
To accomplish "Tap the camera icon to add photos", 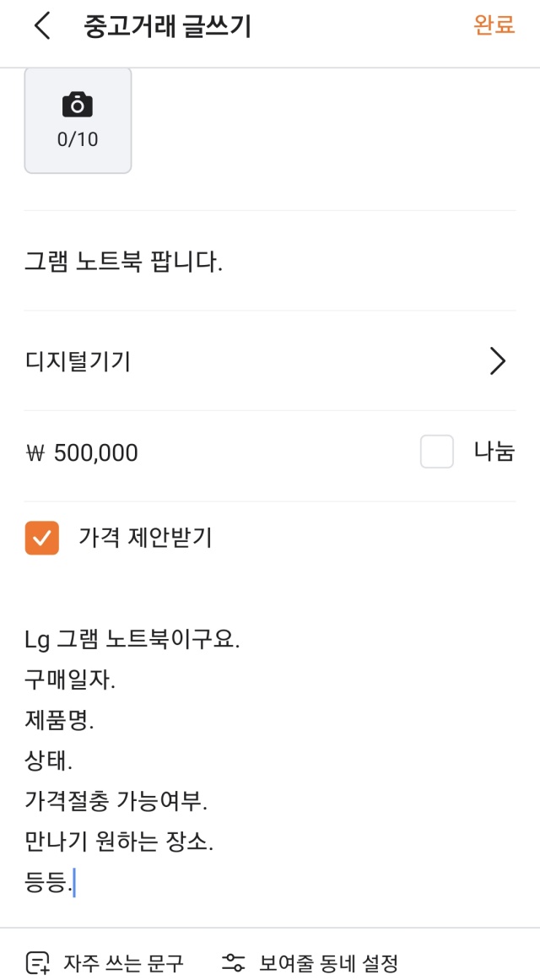I will pyautogui.click(x=78, y=103).
